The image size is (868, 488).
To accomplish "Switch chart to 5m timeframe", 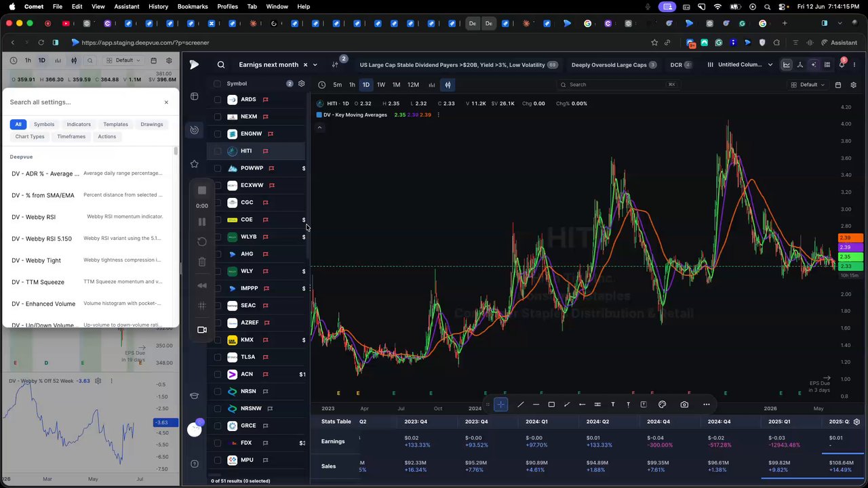I will tap(337, 85).
